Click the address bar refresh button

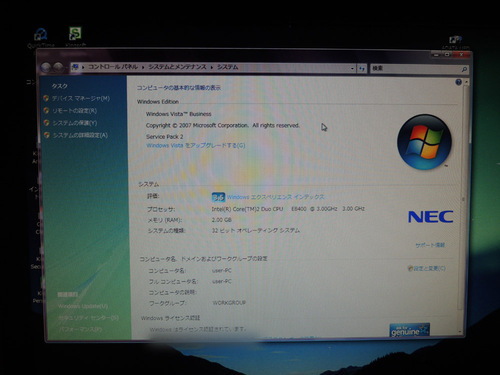[x=362, y=68]
